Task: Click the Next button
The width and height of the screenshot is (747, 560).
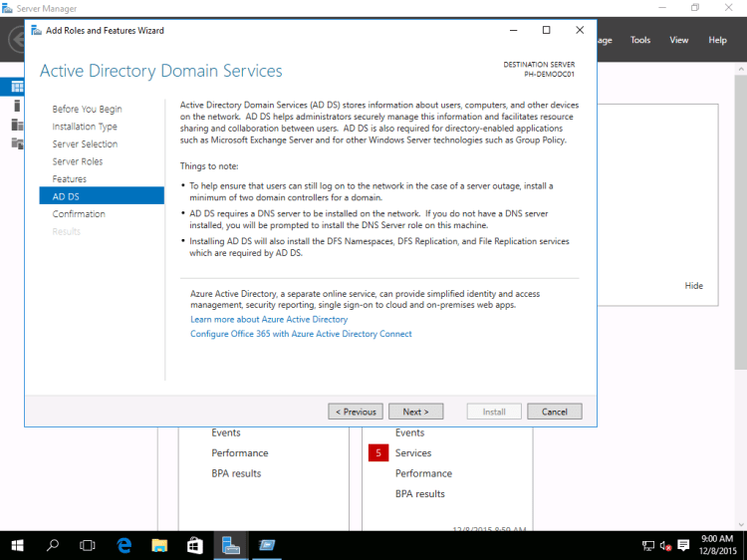Action: [x=415, y=412]
